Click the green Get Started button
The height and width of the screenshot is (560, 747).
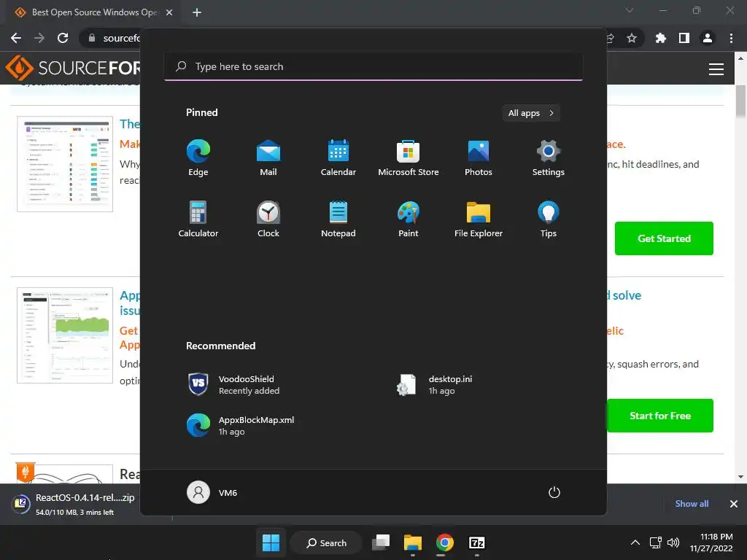click(664, 238)
